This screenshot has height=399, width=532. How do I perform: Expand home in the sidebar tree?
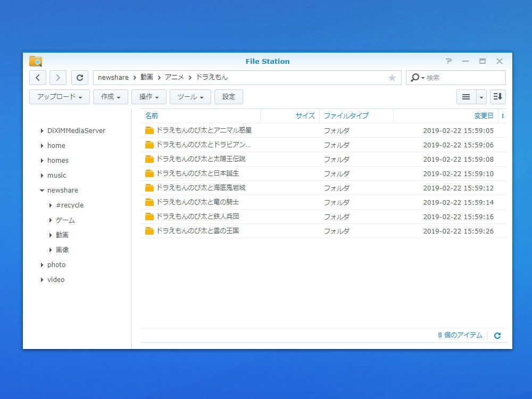[x=42, y=145]
